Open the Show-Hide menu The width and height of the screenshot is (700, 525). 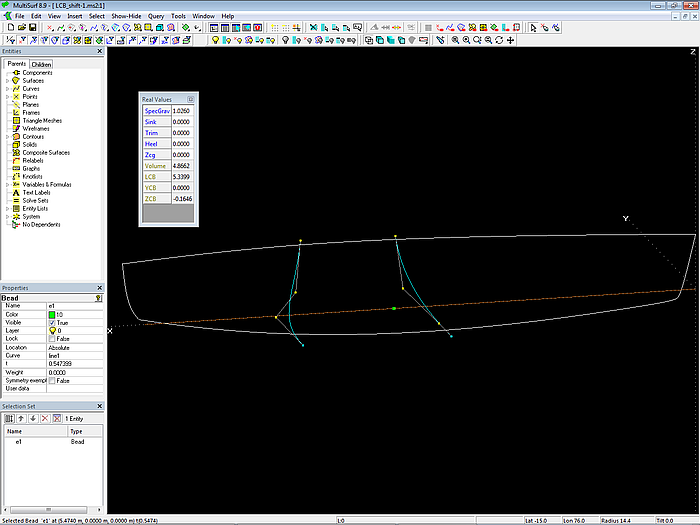pos(126,17)
